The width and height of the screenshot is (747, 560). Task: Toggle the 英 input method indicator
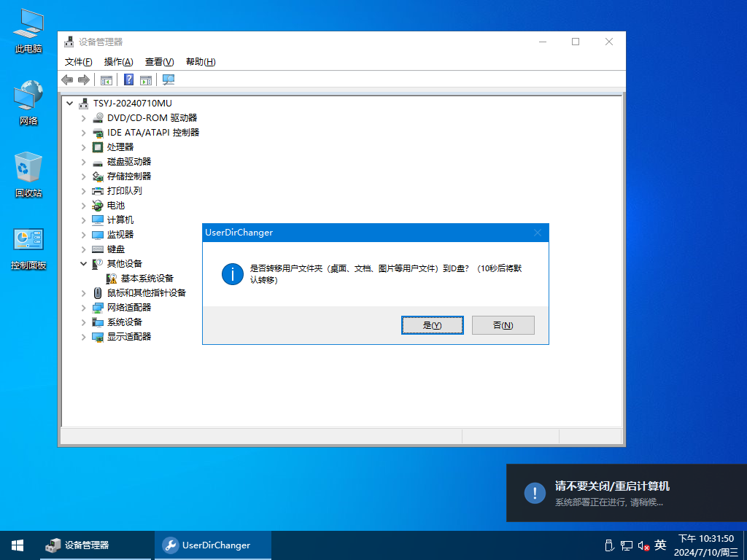coord(660,545)
